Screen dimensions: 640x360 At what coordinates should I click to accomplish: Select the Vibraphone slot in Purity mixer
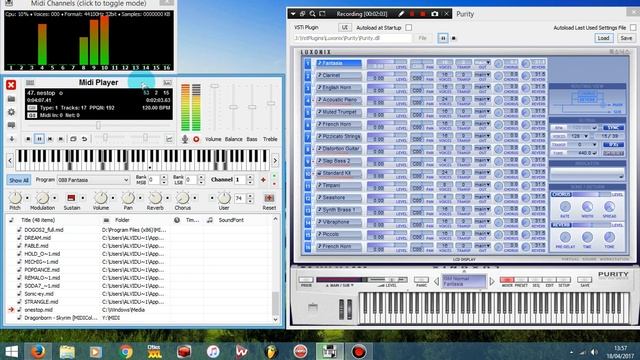click(339, 222)
